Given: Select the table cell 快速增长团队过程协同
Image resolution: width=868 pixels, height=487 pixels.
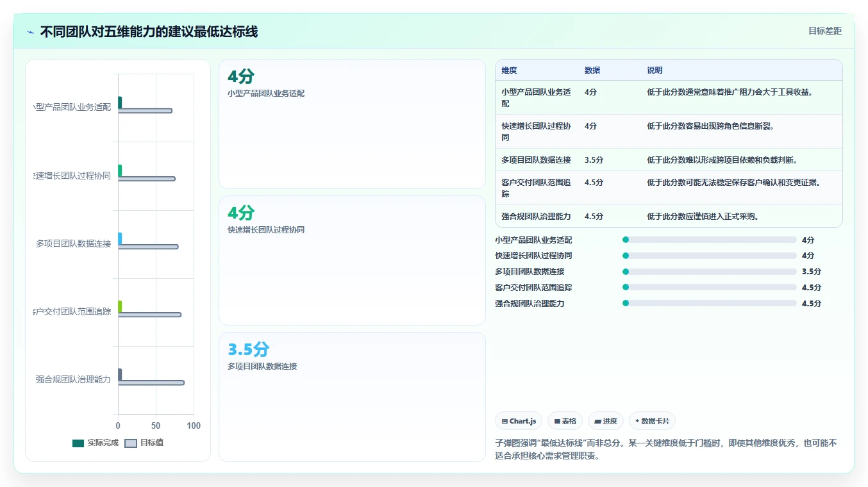Looking at the screenshot, I should click(536, 131).
